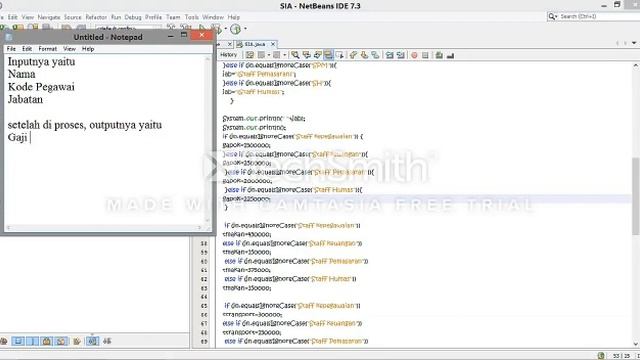Open NetBeans Source menu
The image size is (640, 360).
[x=73, y=17]
